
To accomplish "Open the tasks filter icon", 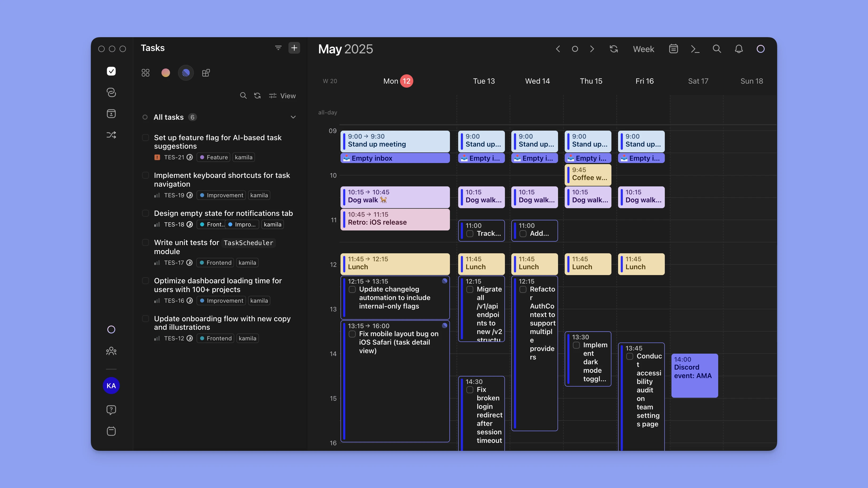I will 278,48.
